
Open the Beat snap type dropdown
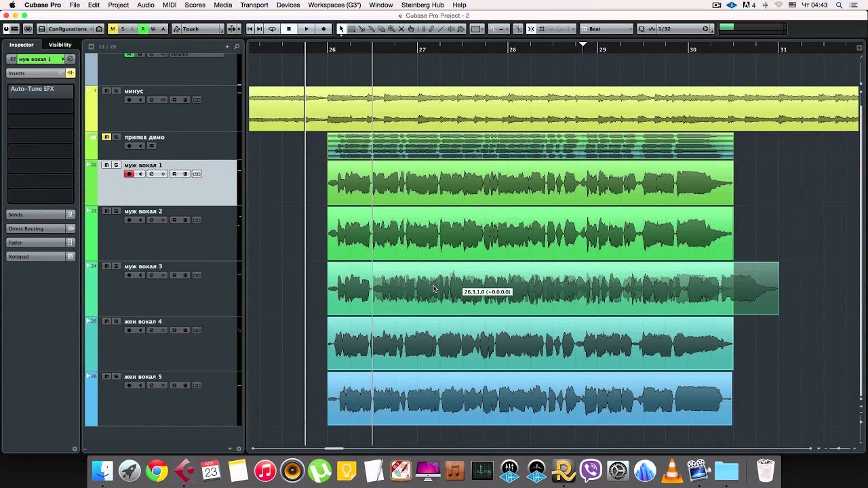[x=606, y=28]
